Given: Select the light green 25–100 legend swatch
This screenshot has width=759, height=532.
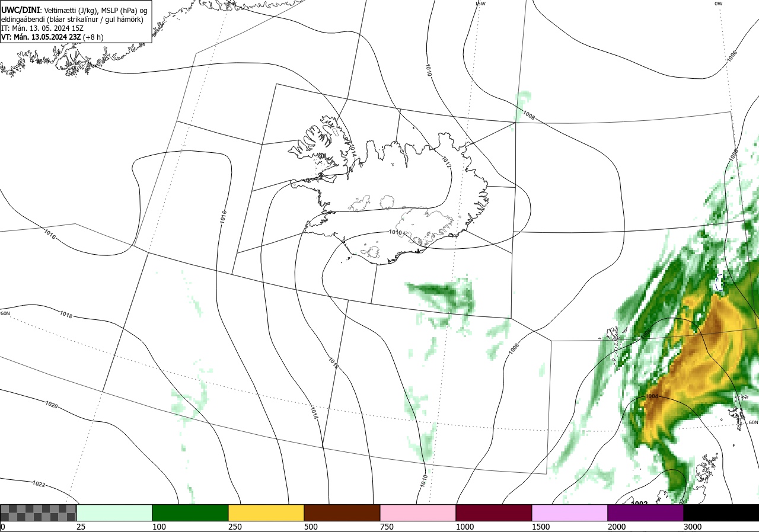Looking at the screenshot, I should point(114,512).
